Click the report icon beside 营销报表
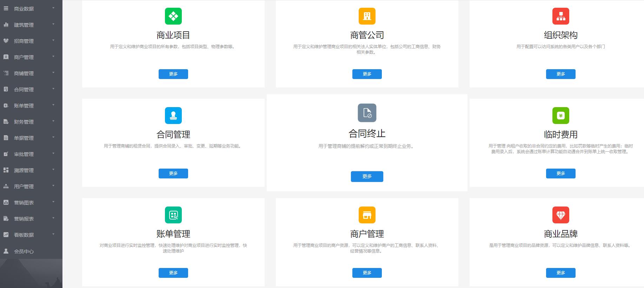The image size is (644, 288). tap(6, 218)
